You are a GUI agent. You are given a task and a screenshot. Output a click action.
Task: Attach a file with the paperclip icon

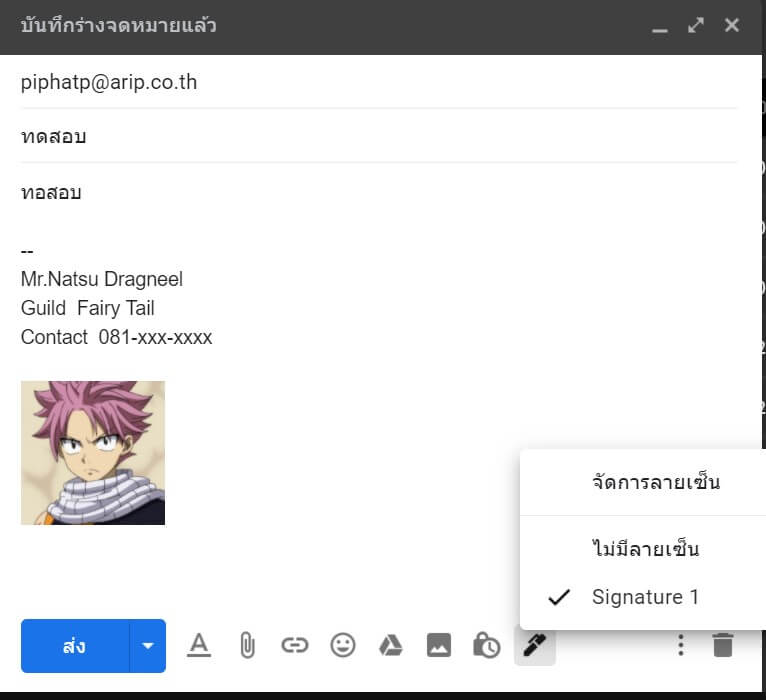click(x=247, y=646)
